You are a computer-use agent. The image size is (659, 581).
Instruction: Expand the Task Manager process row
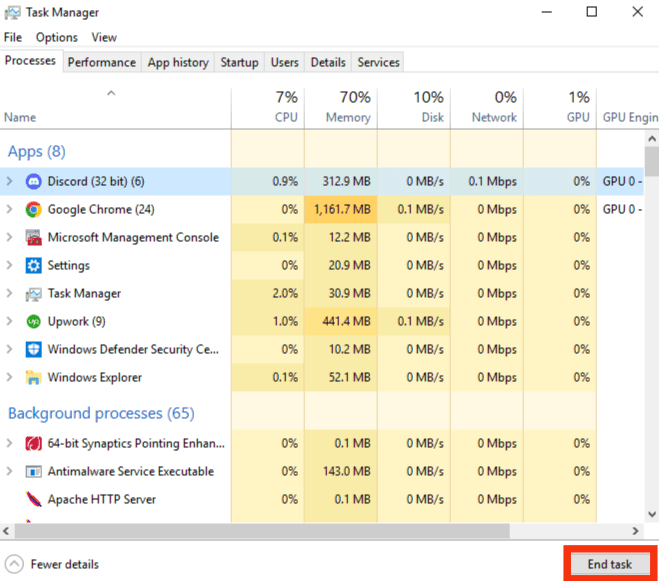(x=9, y=293)
